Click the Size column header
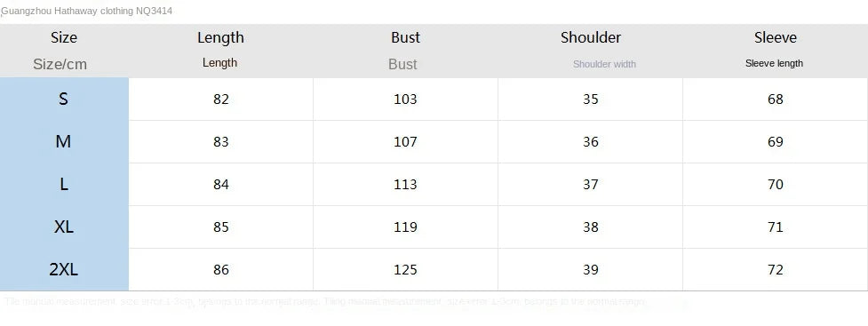Image resolution: width=868 pixels, height=326 pixels. pos(64,37)
